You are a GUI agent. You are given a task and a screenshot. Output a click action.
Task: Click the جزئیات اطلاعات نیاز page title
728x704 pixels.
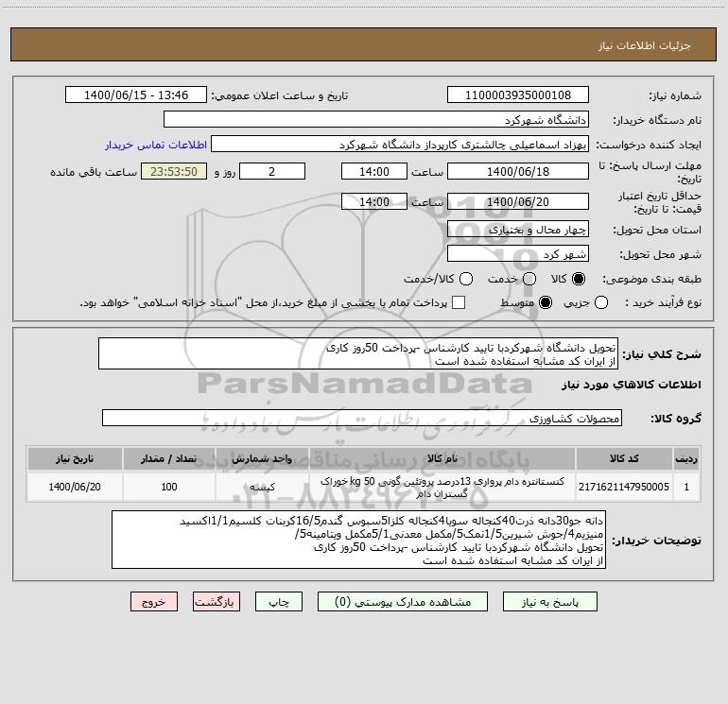click(x=644, y=45)
